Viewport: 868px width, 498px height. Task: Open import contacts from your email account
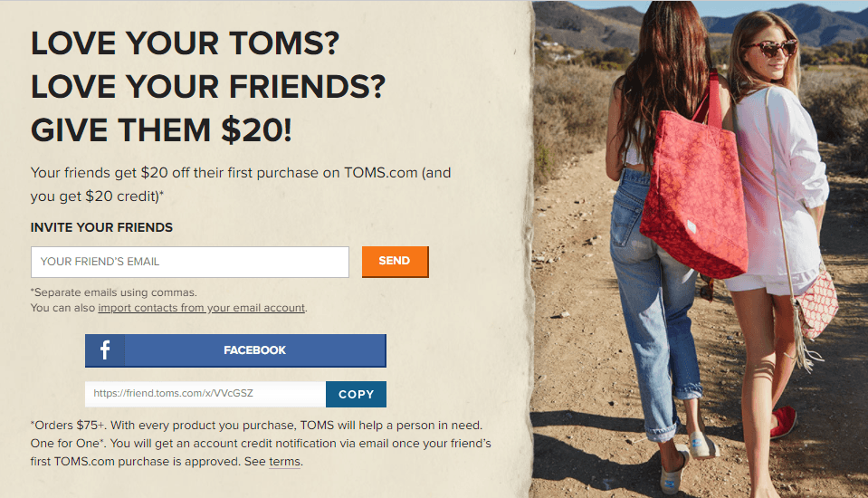coord(201,308)
